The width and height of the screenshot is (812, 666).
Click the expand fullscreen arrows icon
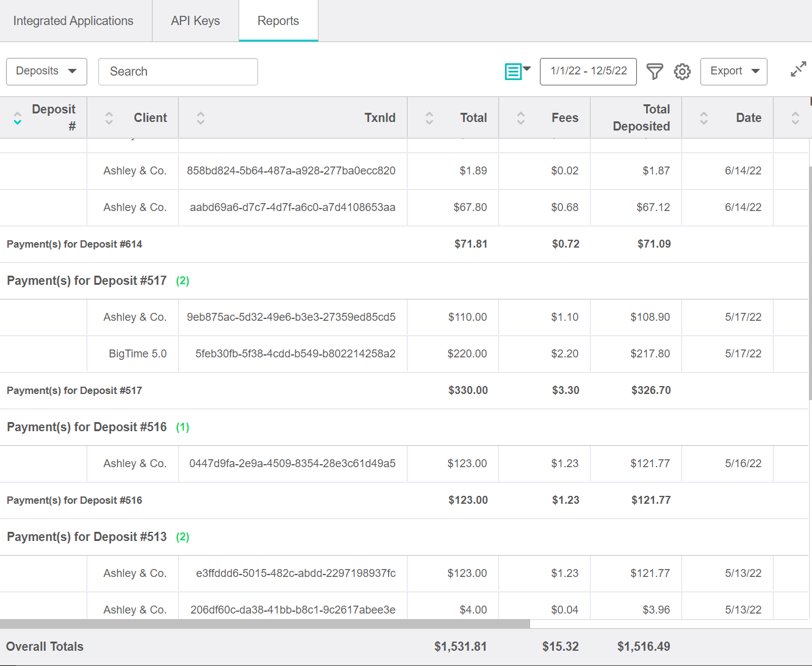(798, 69)
